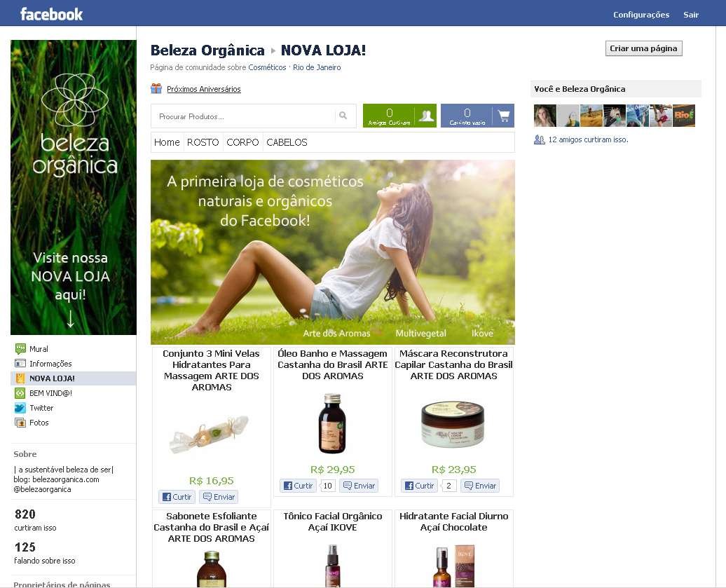This screenshot has height=588, width=726.
Task: Click the Beleza Orgânica profile banner image
Action: [74, 187]
